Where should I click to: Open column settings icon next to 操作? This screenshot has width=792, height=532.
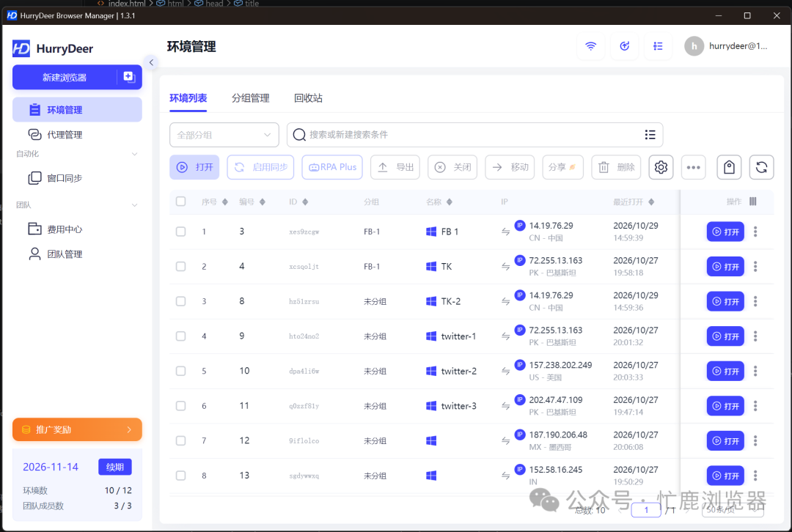point(752,202)
